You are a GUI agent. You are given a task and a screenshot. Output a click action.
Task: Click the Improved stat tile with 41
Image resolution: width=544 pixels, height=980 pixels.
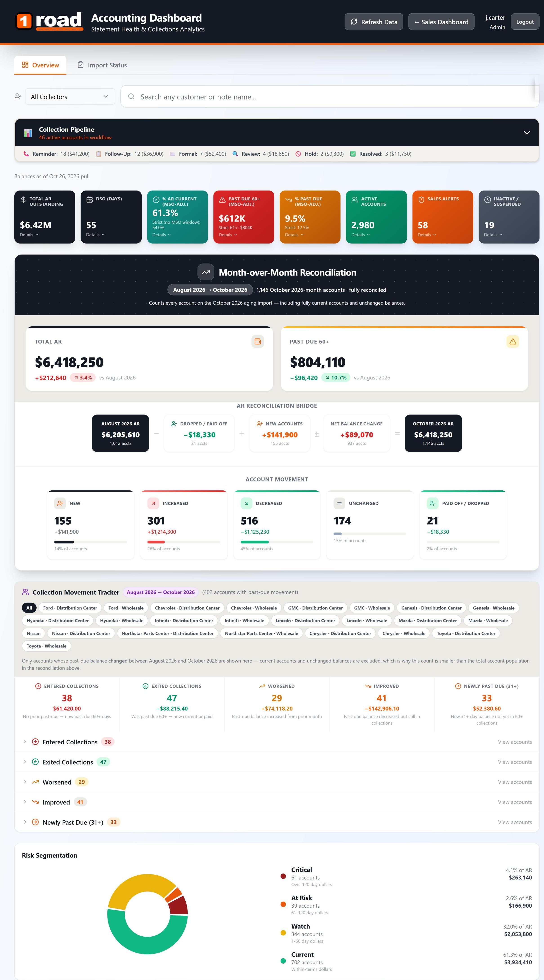coord(382,705)
